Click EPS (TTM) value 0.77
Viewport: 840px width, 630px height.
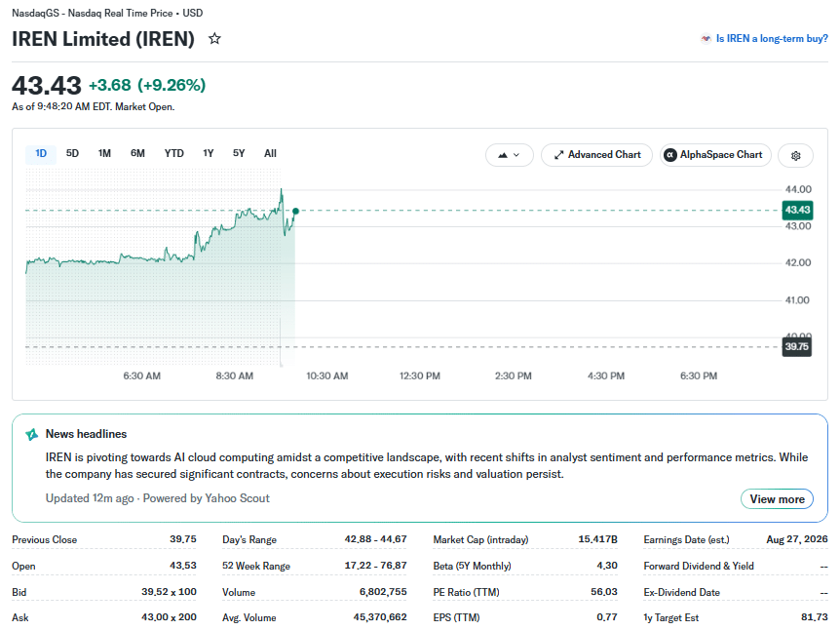[x=607, y=617]
